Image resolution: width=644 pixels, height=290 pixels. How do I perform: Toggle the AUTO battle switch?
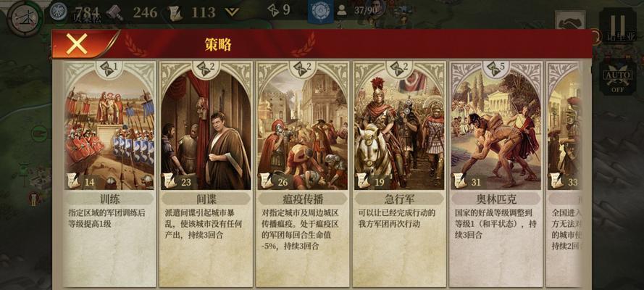coord(617,78)
